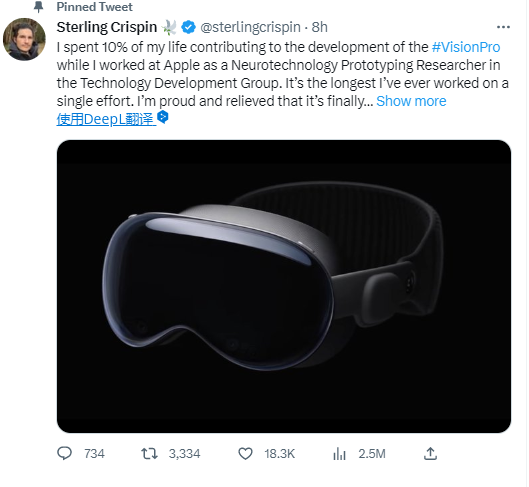
Task: Click the 8h timestamp of the tweet
Action: [x=319, y=27]
